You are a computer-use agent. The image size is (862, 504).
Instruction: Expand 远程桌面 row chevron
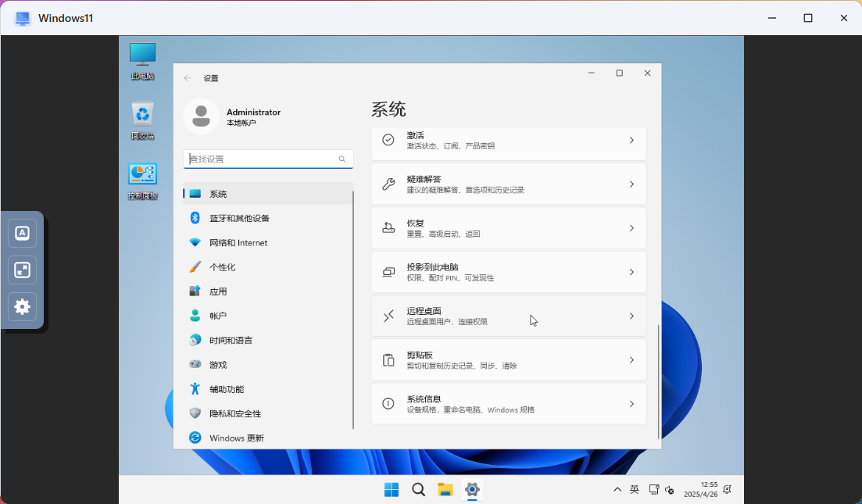631,316
